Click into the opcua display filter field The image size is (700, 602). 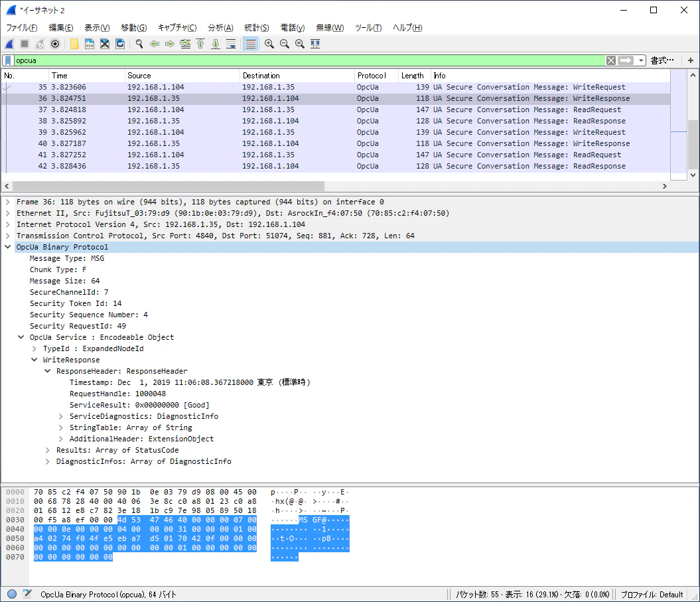pos(309,60)
